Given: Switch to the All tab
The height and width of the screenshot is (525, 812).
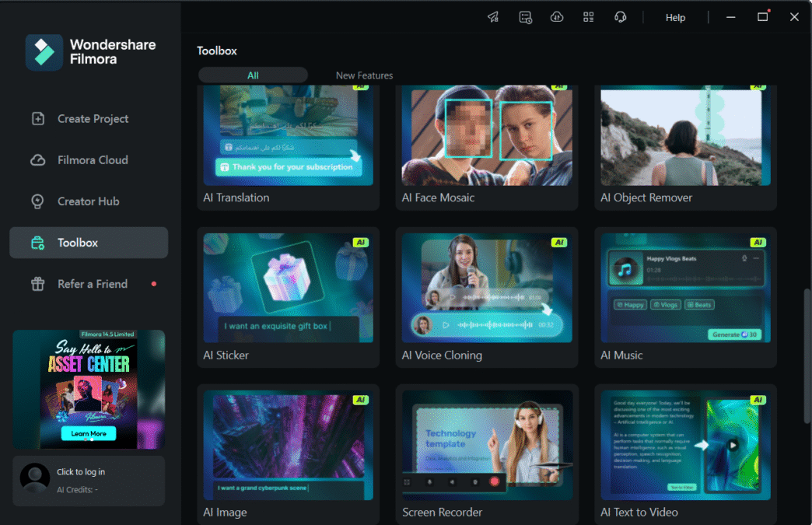Looking at the screenshot, I should click(x=253, y=75).
